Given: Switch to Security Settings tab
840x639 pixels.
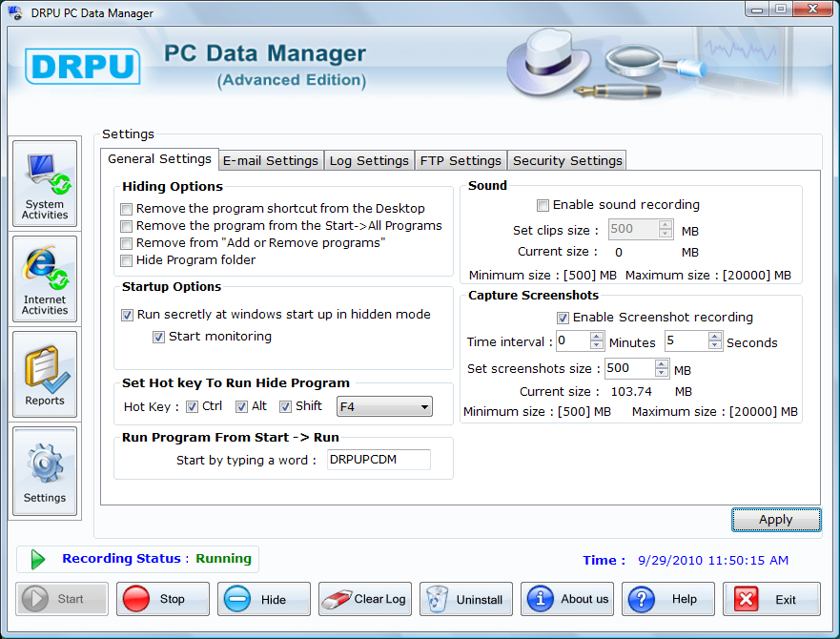Looking at the screenshot, I should [567, 160].
